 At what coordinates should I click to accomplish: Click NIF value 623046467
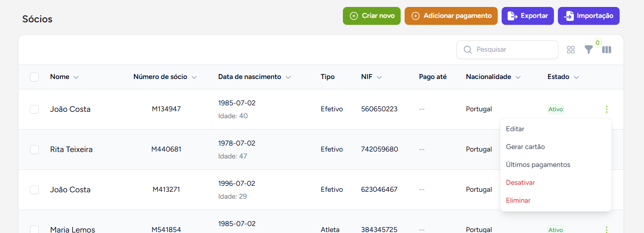click(379, 190)
